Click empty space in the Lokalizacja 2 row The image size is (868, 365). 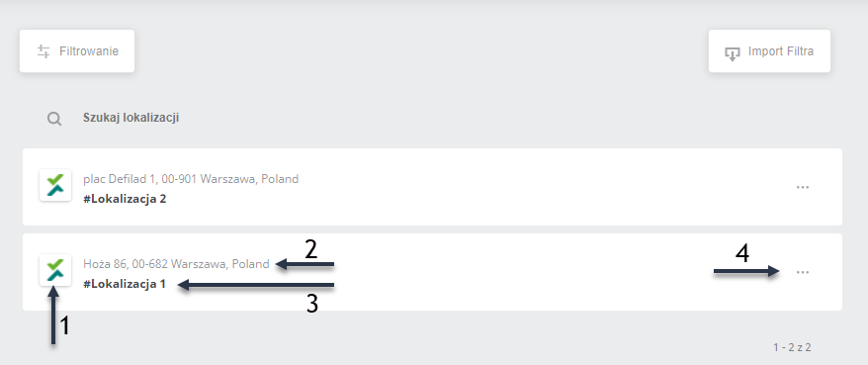coord(498,187)
